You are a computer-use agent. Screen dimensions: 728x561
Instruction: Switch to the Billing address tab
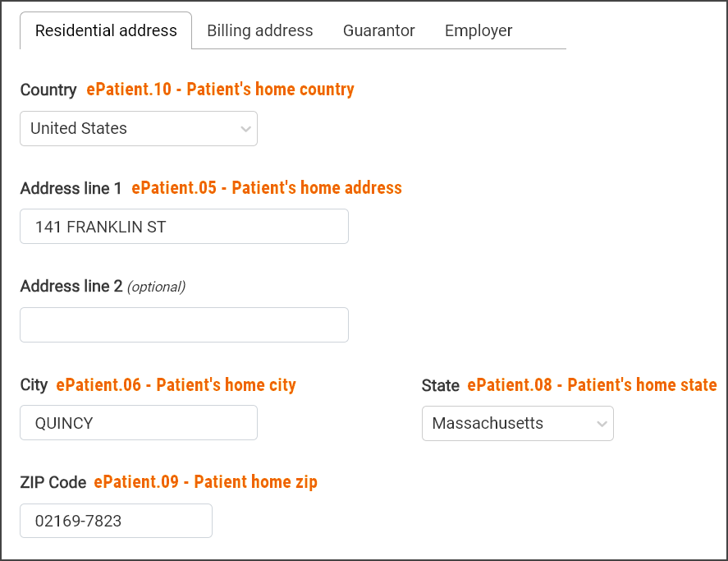point(259,30)
